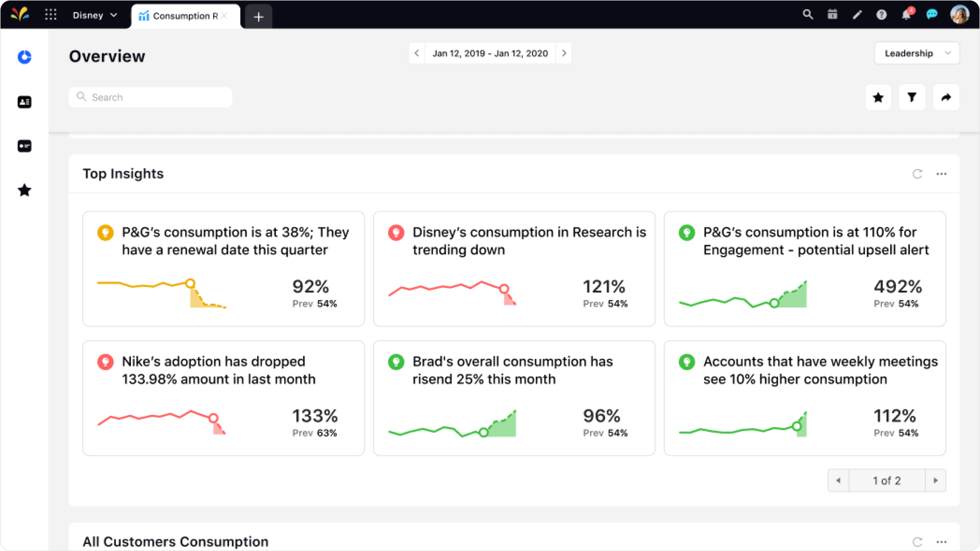
Task: Click the 121% value
Action: [604, 286]
